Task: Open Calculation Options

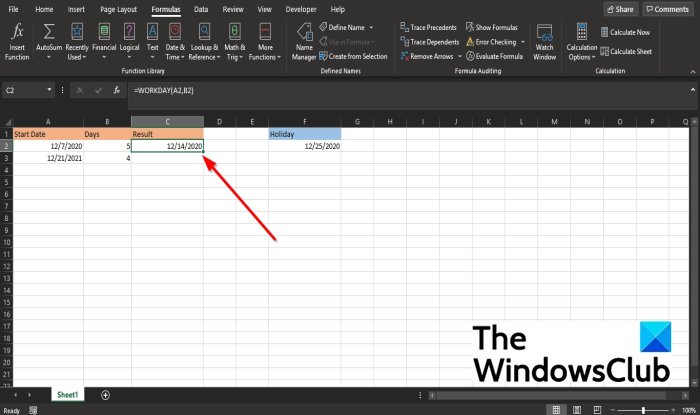Action: tap(581, 42)
